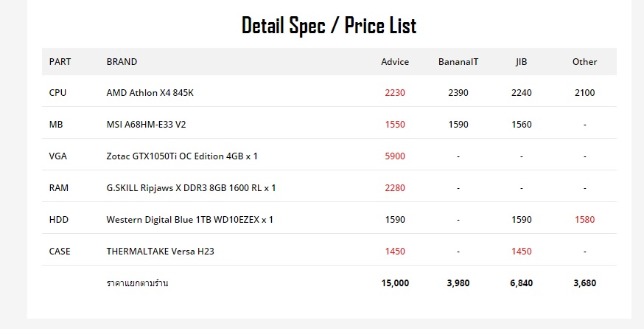Click the BRAND column header
This screenshot has width=644, height=329.
point(122,62)
